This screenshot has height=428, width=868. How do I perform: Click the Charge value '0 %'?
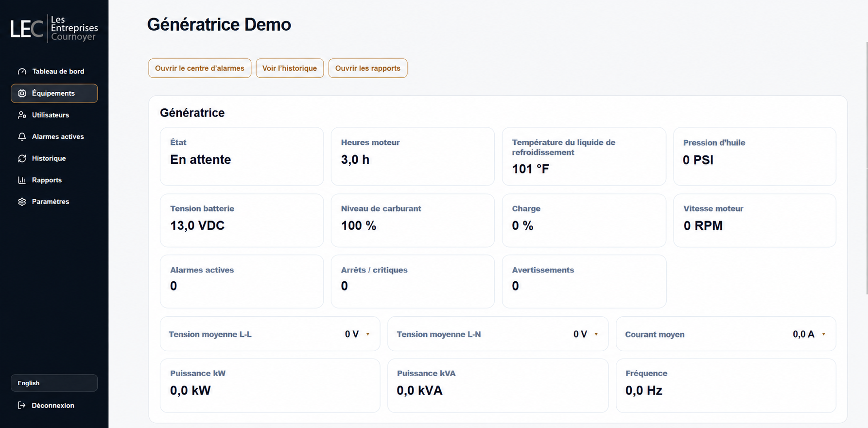[x=522, y=225]
